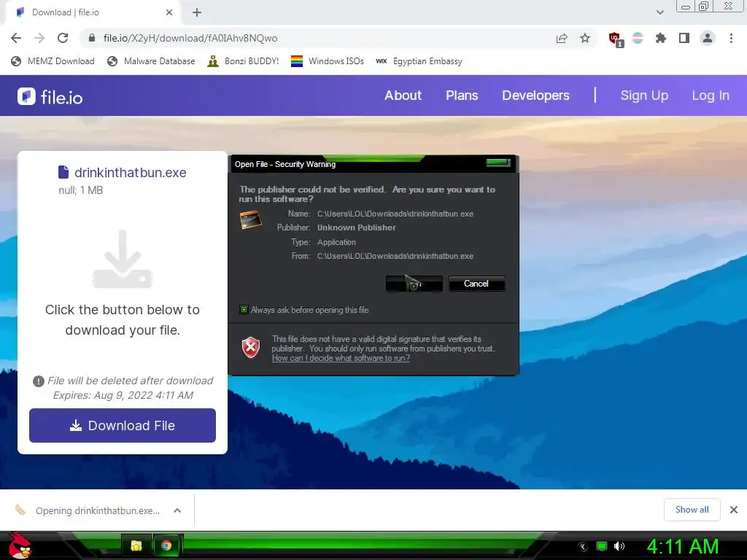Click the striped flag extension icon
The image size is (747, 560).
pos(638,38)
